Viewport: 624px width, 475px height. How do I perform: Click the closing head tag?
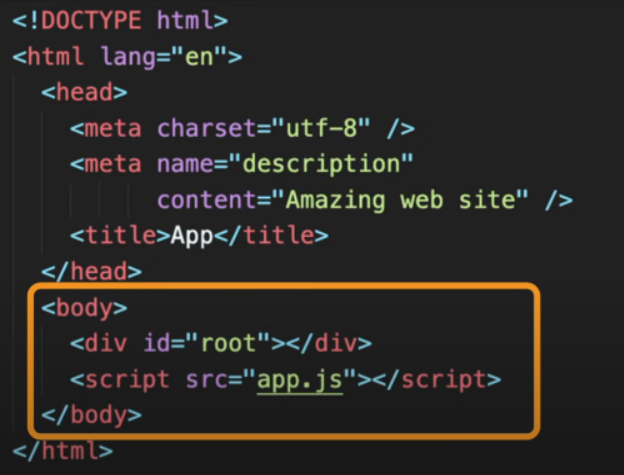[x=92, y=271]
